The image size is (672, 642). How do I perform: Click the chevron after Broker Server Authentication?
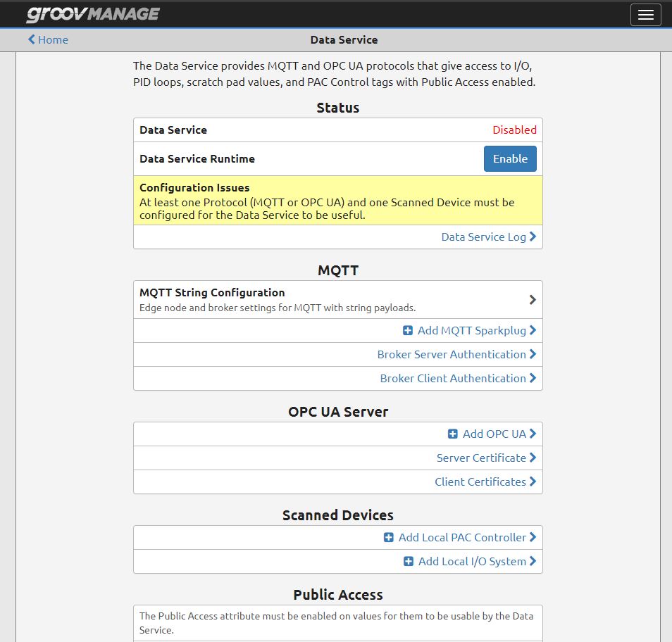click(x=533, y=354)
